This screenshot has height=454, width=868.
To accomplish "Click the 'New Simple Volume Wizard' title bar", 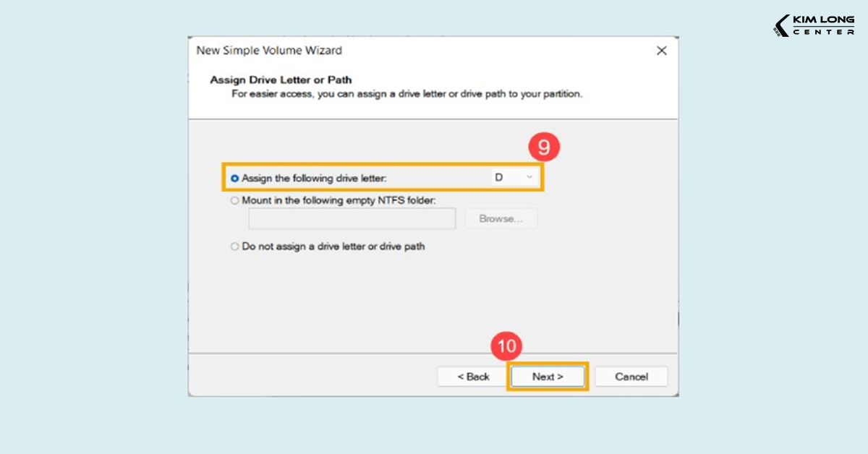I will (269, 51).
